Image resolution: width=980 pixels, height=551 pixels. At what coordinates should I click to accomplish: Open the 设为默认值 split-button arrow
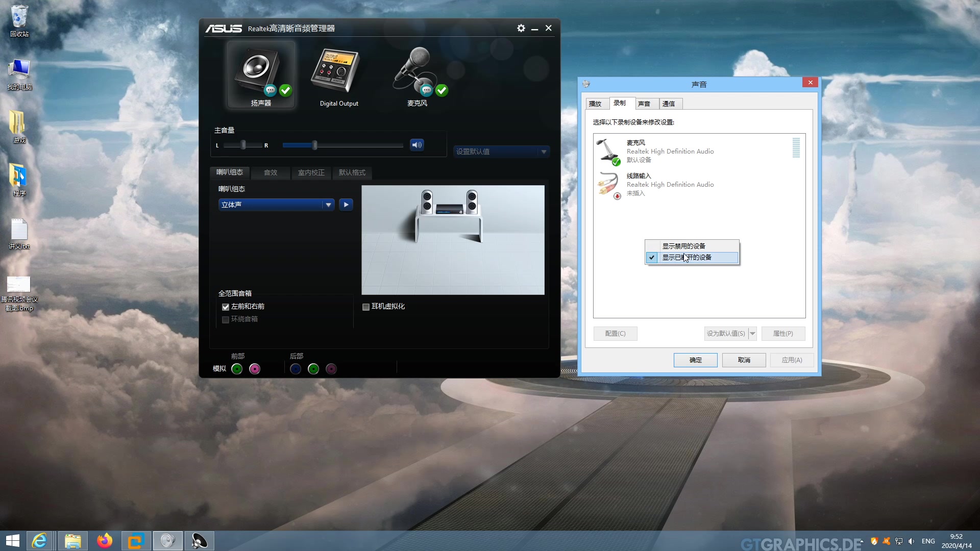tap(752, 334)
